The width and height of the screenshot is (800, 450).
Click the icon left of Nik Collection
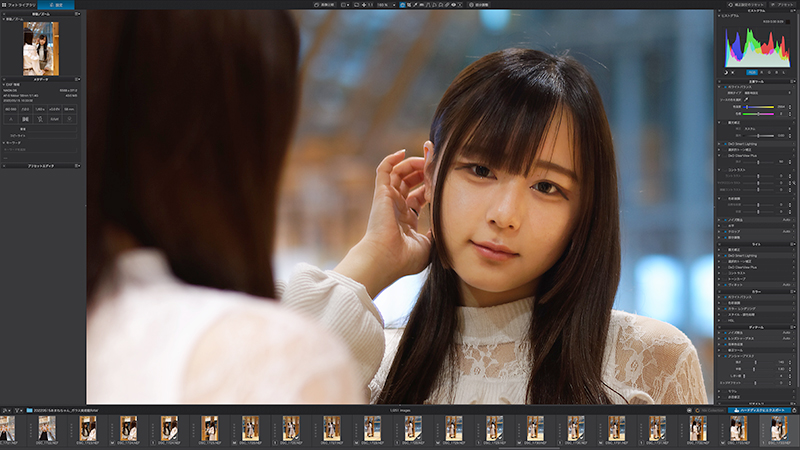pyautogui.click(x=689, y=410)
